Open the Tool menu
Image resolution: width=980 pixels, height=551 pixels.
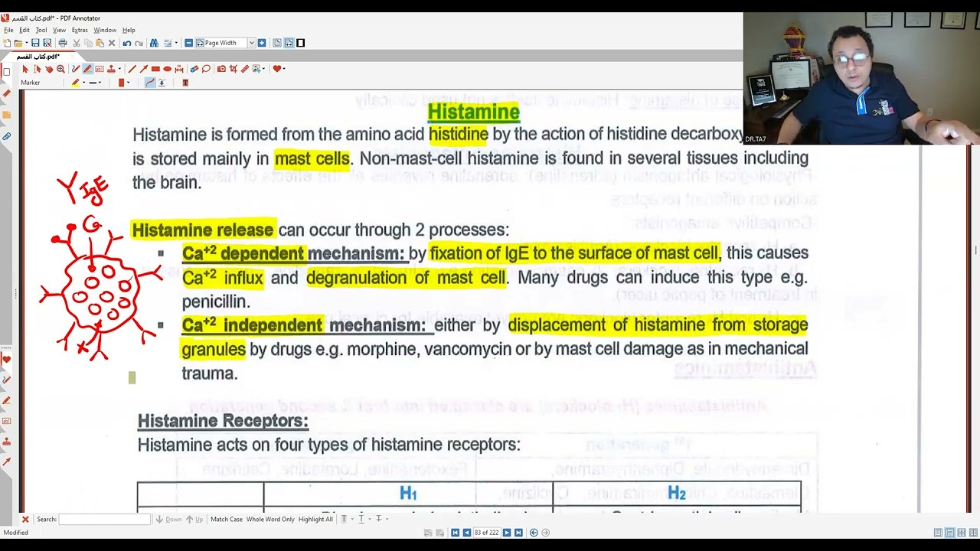click(41, 30)
